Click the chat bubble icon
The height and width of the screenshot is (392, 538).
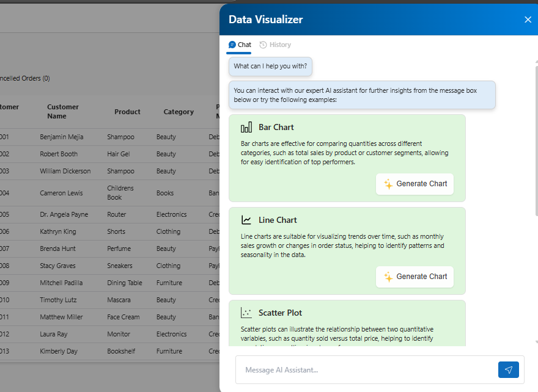tap(232, 45)
